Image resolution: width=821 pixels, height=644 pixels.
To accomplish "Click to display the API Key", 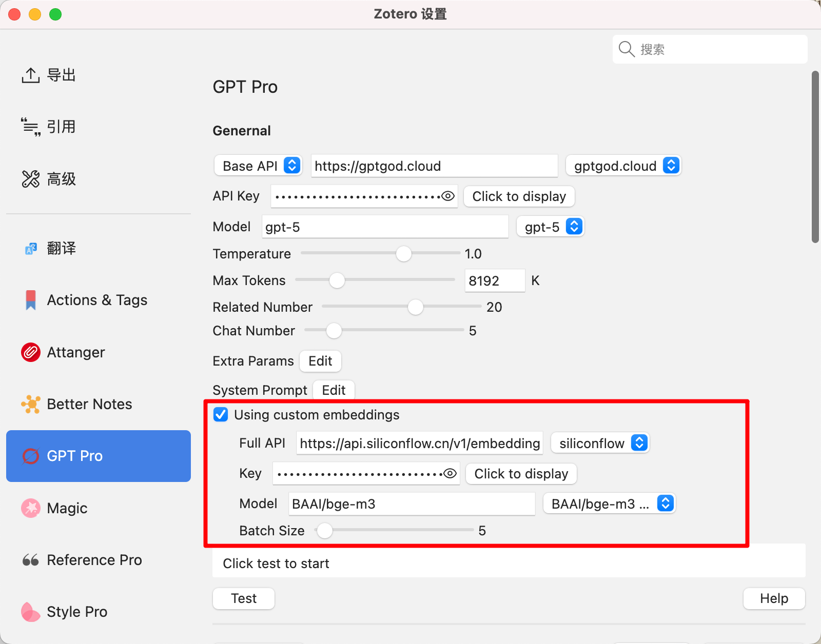I will (519, 196).
